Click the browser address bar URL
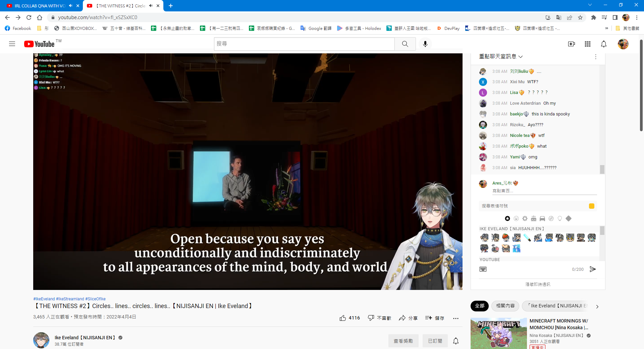Image resolution: width=644 pixels, height=349 pixels. [x=98, y=17]
